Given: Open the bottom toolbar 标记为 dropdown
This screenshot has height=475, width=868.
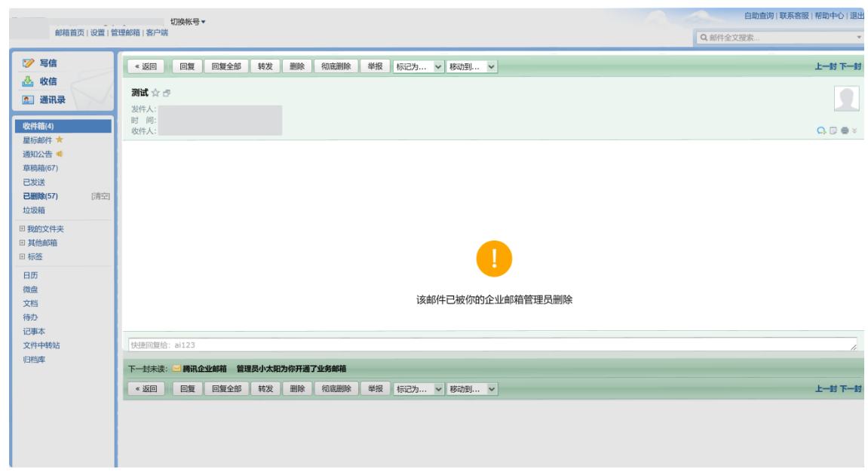Looking at the screenshot, I should pyautogui.click(x=419, y=389).
